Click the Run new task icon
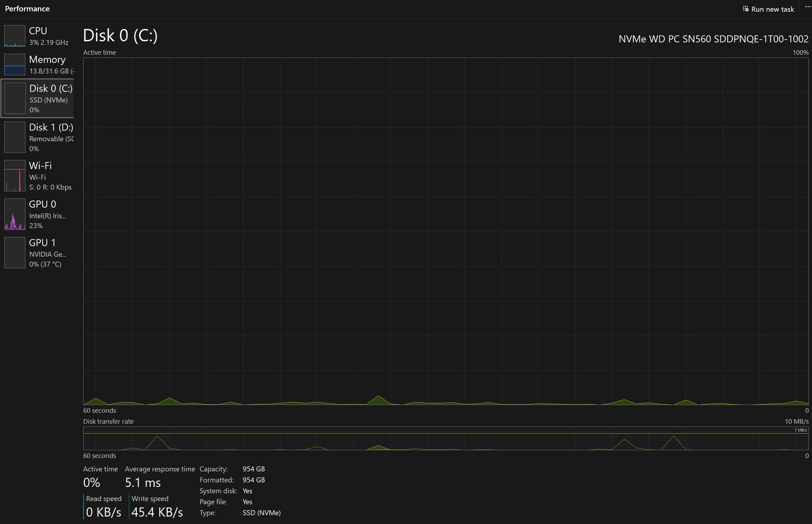Viewport: 812px width, 524px height. tap(746, 9)
